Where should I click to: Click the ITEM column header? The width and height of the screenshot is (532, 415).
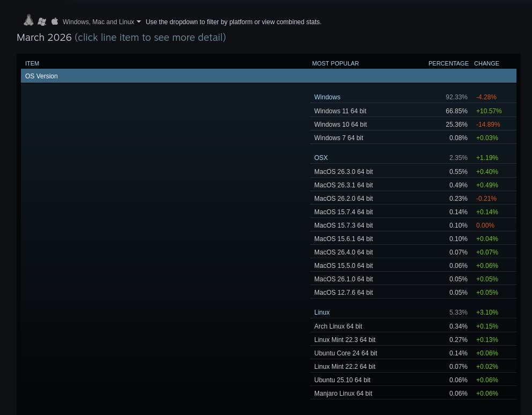[x=32, y=63]
